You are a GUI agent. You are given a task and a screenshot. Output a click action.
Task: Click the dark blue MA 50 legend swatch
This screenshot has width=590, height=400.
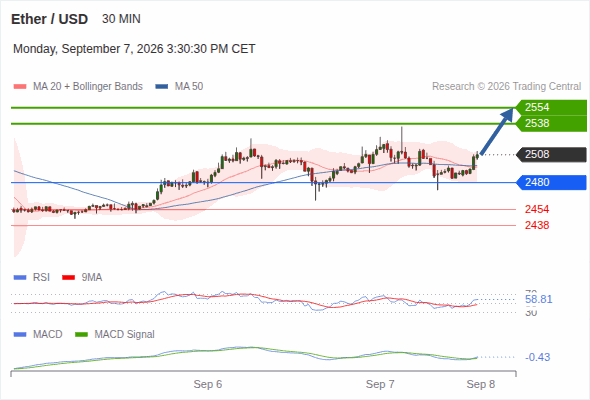(x=162, y=87)
